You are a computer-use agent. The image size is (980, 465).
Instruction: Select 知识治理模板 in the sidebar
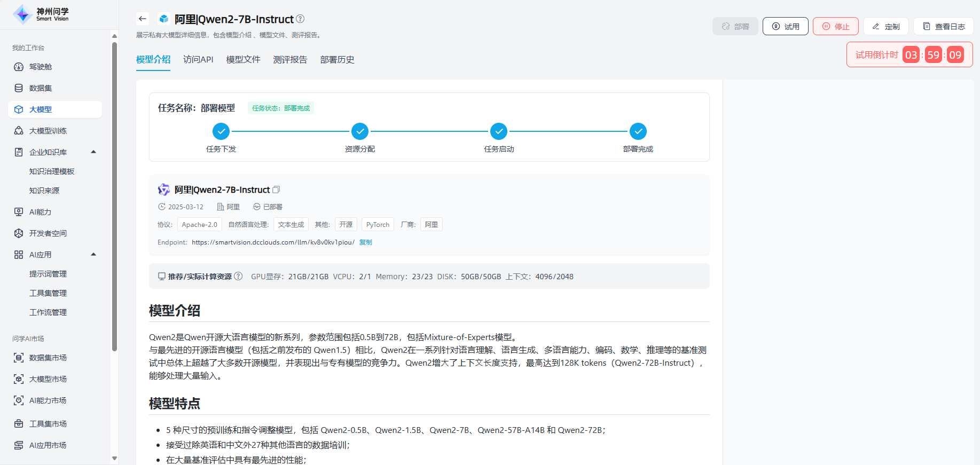tap(52, 171)
